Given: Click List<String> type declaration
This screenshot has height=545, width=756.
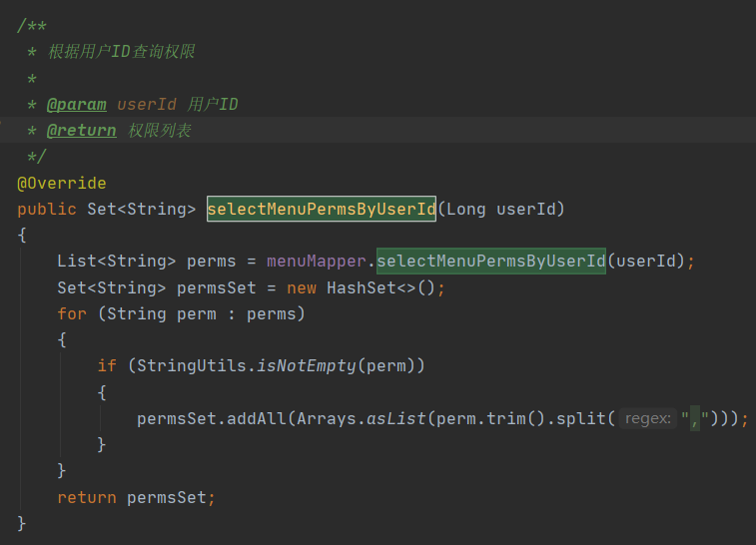Looking at the screenshot, I should (x=117, y=262).
